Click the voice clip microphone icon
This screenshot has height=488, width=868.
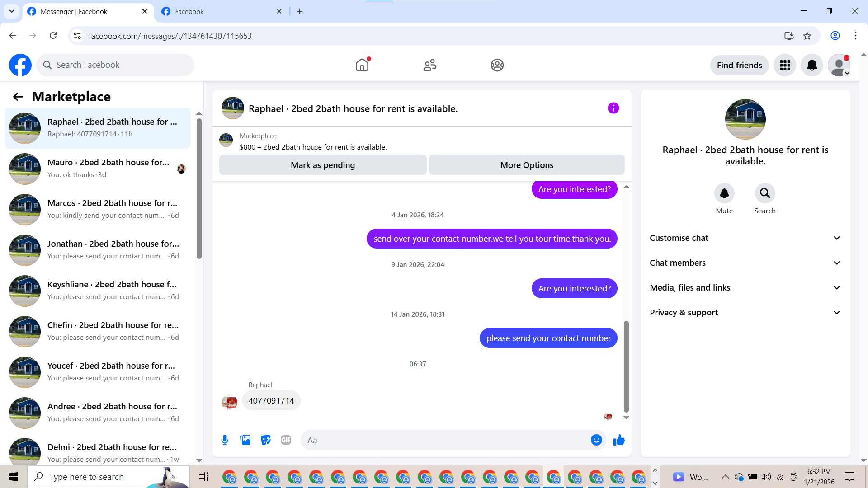(x=225, y=440)
